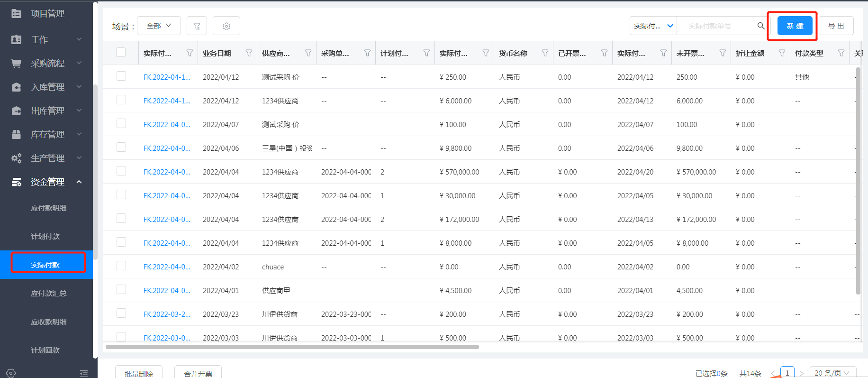Select 实际付款 submenu item
The height and width of the screenshot is (378, 868).
tap(46, 265)
